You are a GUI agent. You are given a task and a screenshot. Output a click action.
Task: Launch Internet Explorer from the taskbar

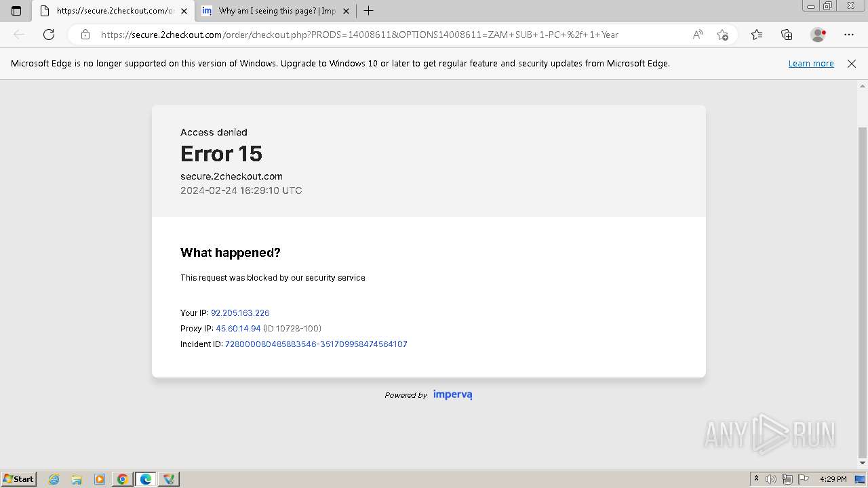(54, 479)
